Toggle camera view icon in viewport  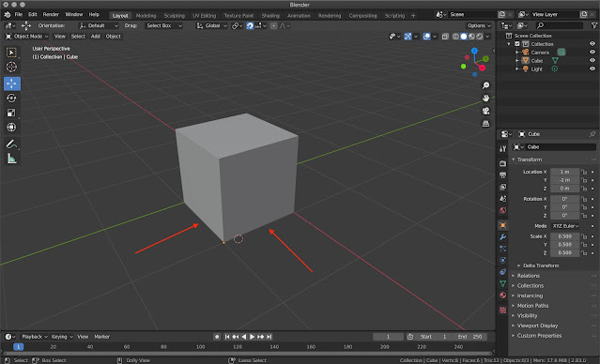click(485, 111)
